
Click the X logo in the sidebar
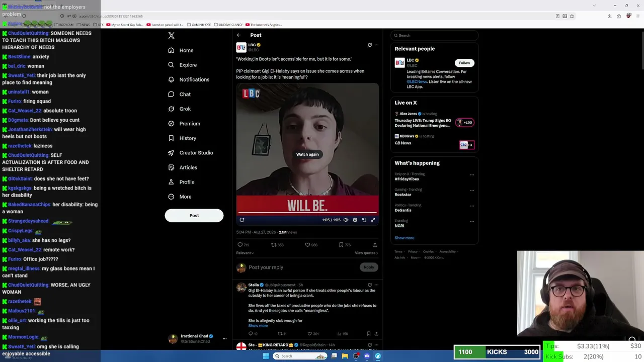pos(171,35)
